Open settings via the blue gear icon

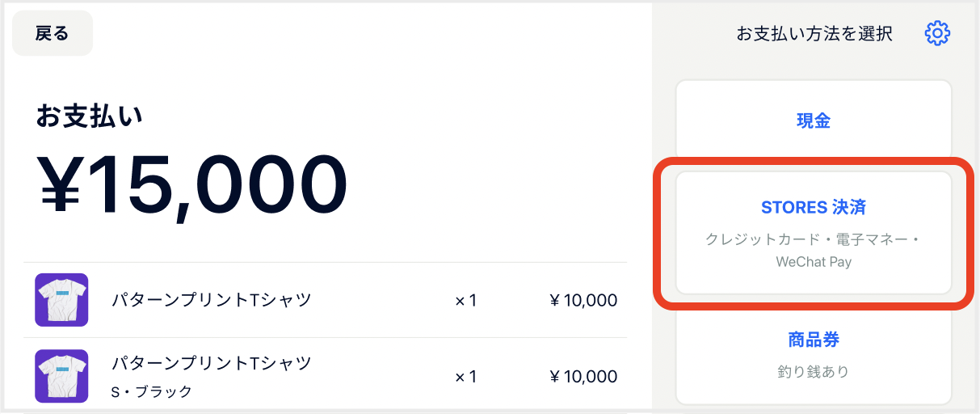point(937,33)
